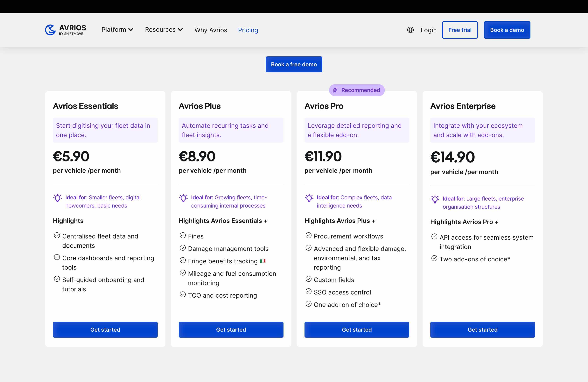Open the Why Avrios page
This screenshot has width=588, height=382.
coord(211,30)
